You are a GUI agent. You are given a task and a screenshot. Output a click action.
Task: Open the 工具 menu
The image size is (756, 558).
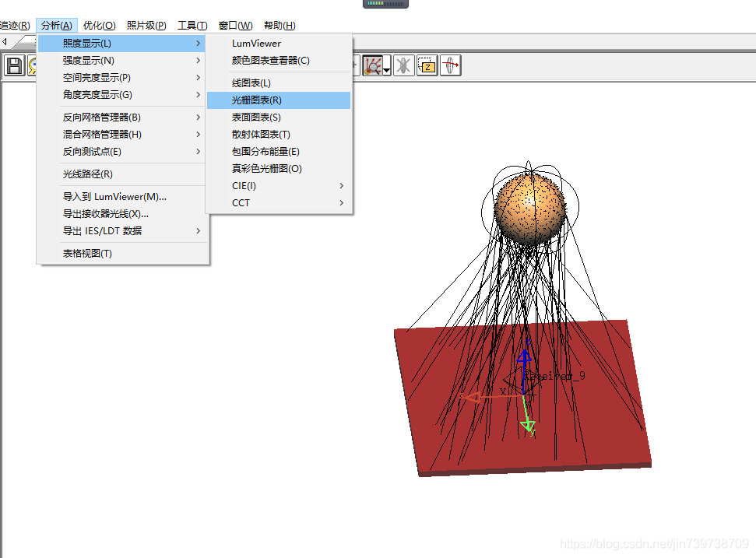point(192,25)
